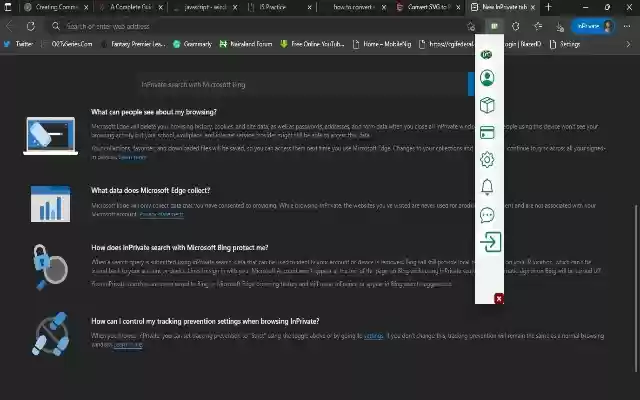640x400 pixels.
Task: Click the laptop eraser illustration
Action: click(51, 136)
